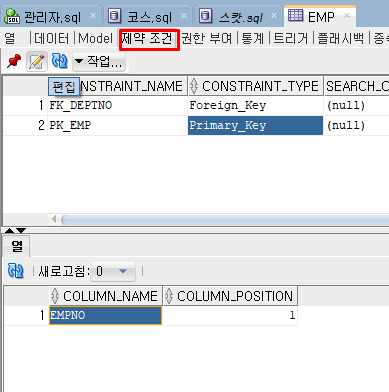Screen dimensions: 389x392
Task: Click the COLUMN_NAME header
Action: pos(106,296)
